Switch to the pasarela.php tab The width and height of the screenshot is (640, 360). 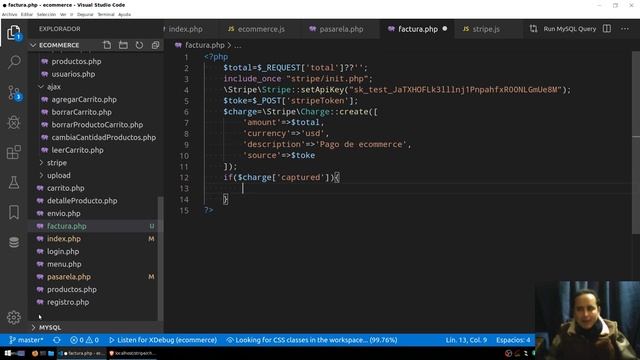341,29
